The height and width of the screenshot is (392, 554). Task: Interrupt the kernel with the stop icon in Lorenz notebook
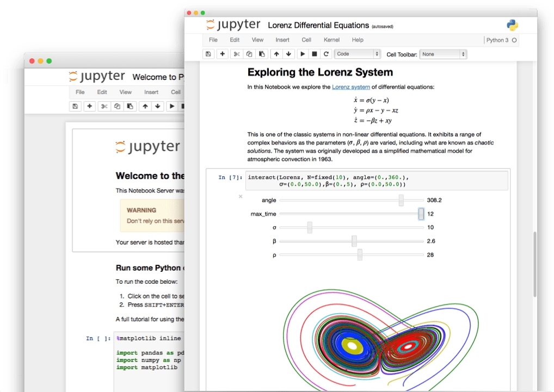[x=315, y=54]
